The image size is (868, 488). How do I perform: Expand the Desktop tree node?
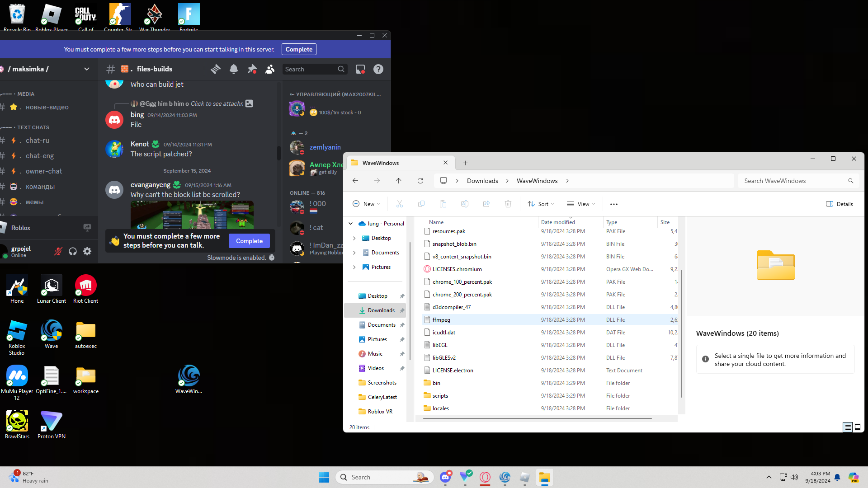(354, 238)
